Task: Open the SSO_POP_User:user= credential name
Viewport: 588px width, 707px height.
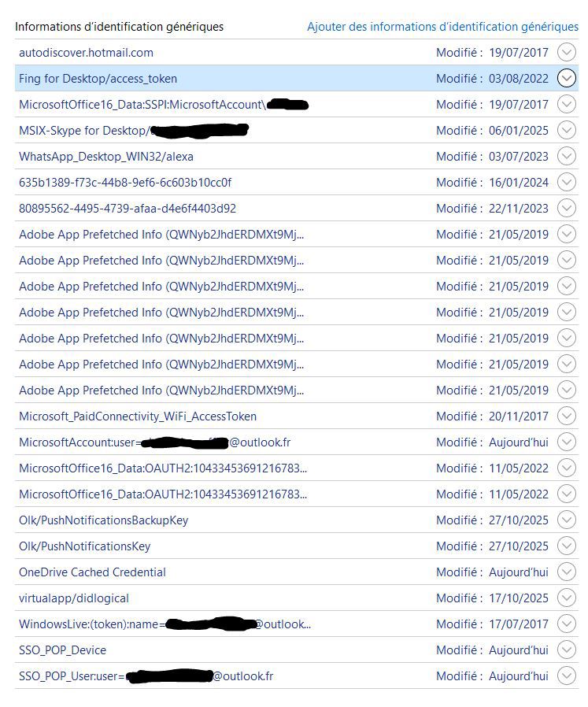Action: pos(146,676)
